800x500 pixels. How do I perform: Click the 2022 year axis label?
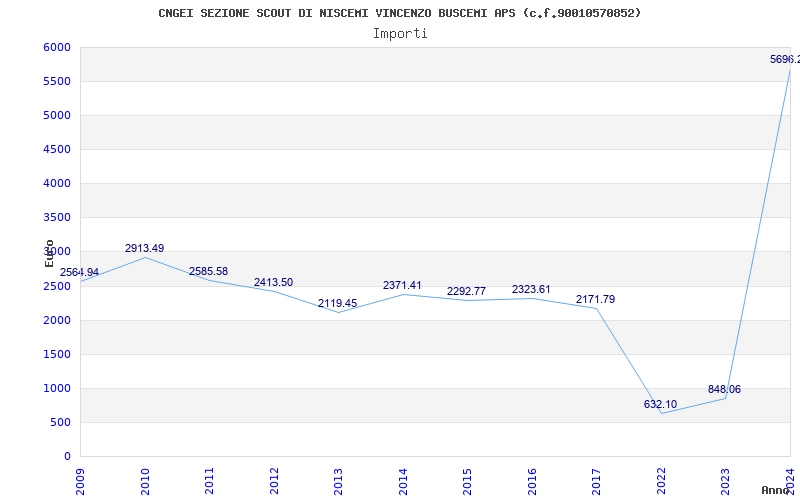pyautogui.click(x=661, y=481)
